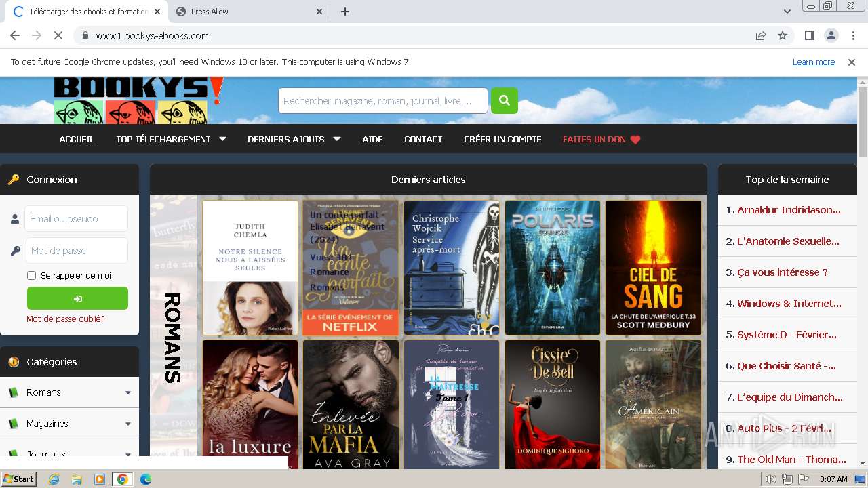Screen dimensions: 868x488
Task: Click the Rechercher magazine search box
Action: 382,101
